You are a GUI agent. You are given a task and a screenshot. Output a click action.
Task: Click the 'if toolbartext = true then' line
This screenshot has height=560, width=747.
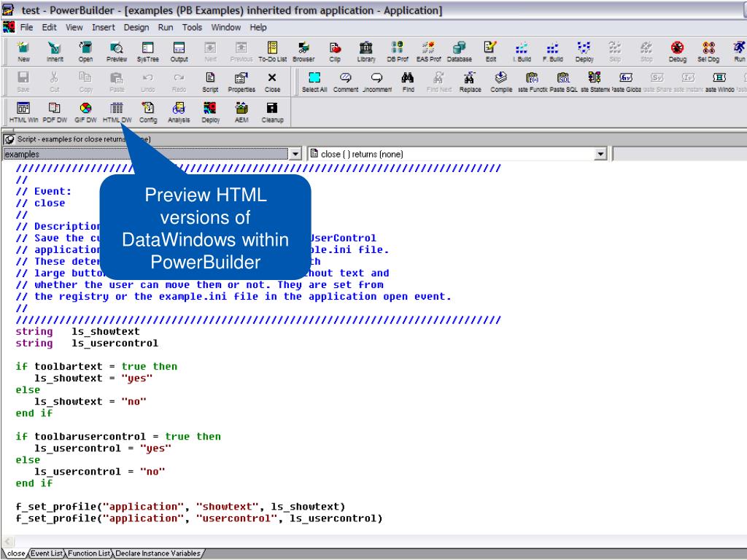[x=96, y=366]
